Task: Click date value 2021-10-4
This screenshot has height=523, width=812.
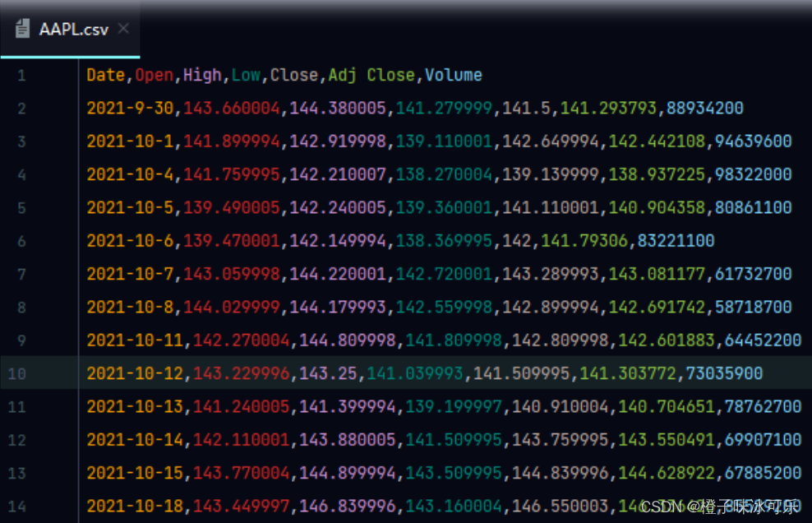Action: pos(130,174)
